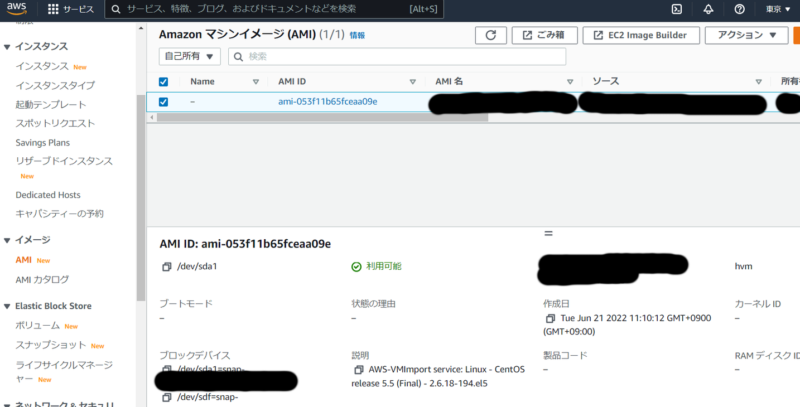
Task: Collapse the インスタンス sidebar section
Action: click(8, 47)
